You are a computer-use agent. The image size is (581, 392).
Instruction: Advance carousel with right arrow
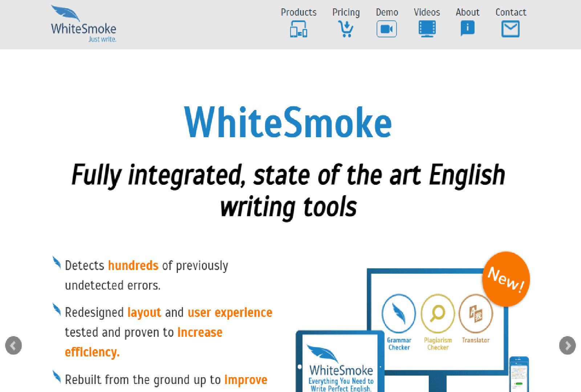pyautogui.click(x=568, y=345)
